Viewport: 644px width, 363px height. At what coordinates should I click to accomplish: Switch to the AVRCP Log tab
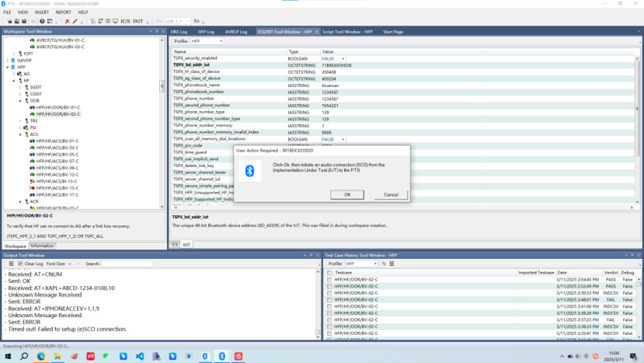pyautogui.click(x=236, y=32)
